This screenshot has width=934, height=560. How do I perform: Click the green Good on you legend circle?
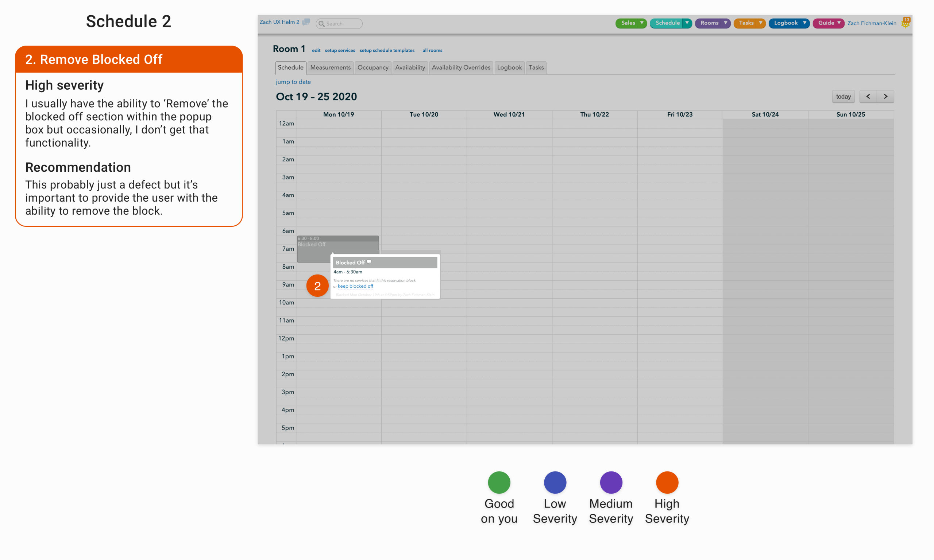tap(499, 482)
